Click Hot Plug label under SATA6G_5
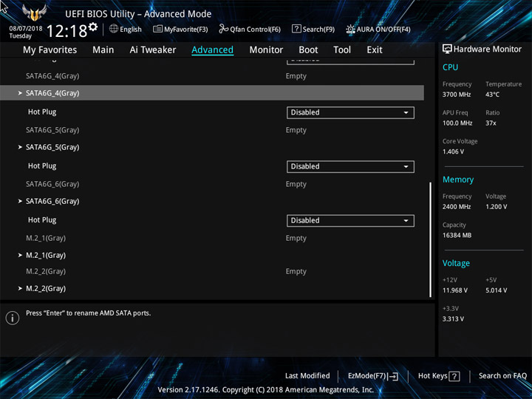The width and height of the screenshot is (532, 399). 42,166
